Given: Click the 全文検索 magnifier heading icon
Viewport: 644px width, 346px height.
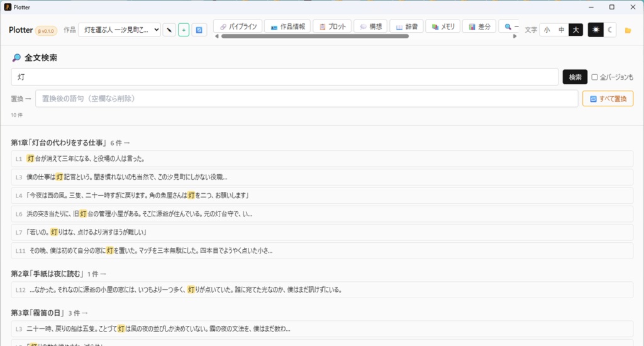Looking at the screenshot, I should point(16,58).
